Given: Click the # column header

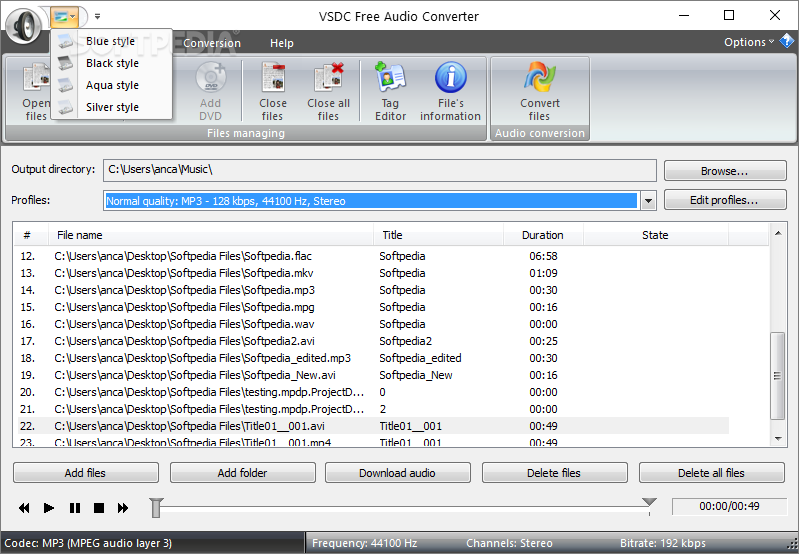Looking at the screenshot, I should [x=31, y=235].
